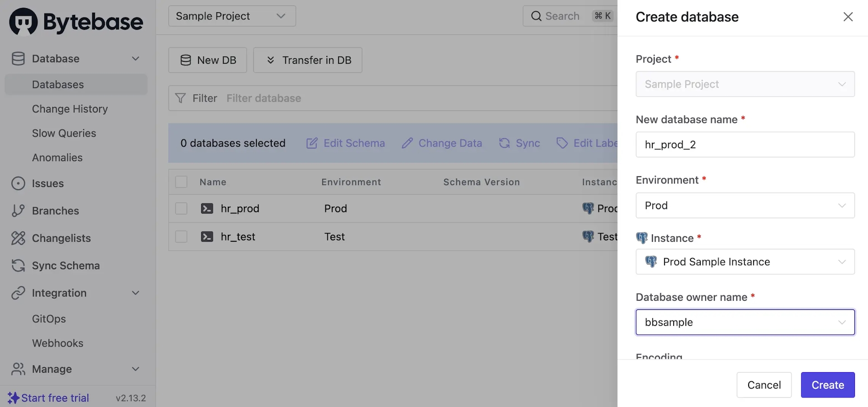Click the Cancel button

[764, 385]
